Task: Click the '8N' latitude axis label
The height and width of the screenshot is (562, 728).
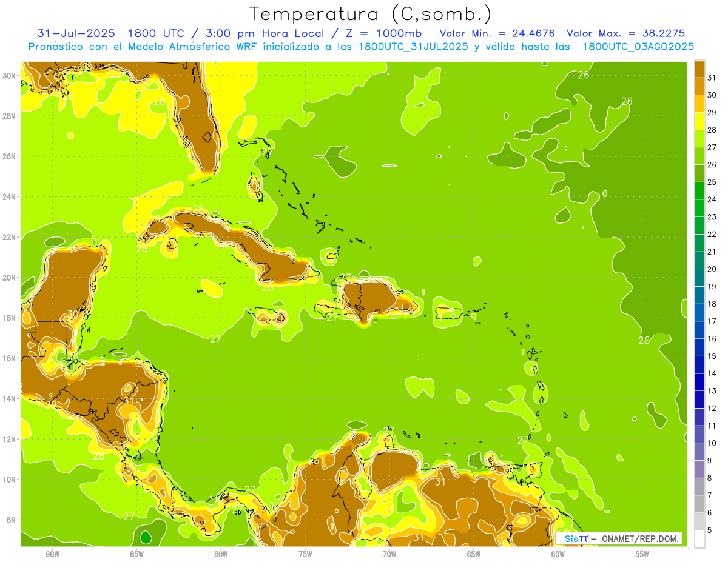Action: [12, 520]
